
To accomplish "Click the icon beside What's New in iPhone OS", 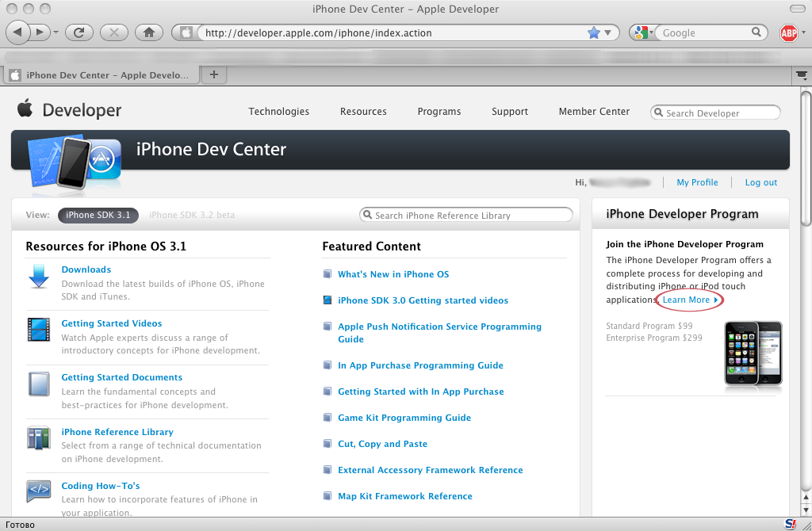I will point(327,273).
